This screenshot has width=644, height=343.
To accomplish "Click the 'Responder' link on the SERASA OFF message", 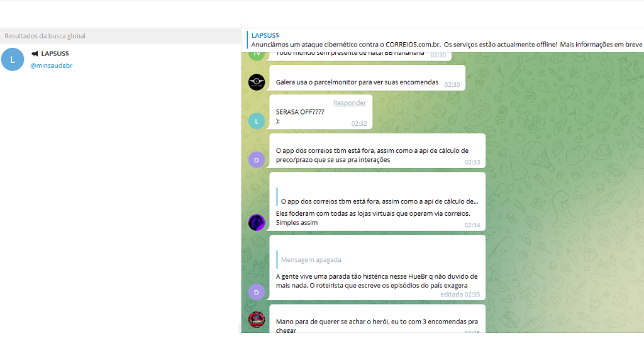I will pyautogui.click(x=350, y=103).
